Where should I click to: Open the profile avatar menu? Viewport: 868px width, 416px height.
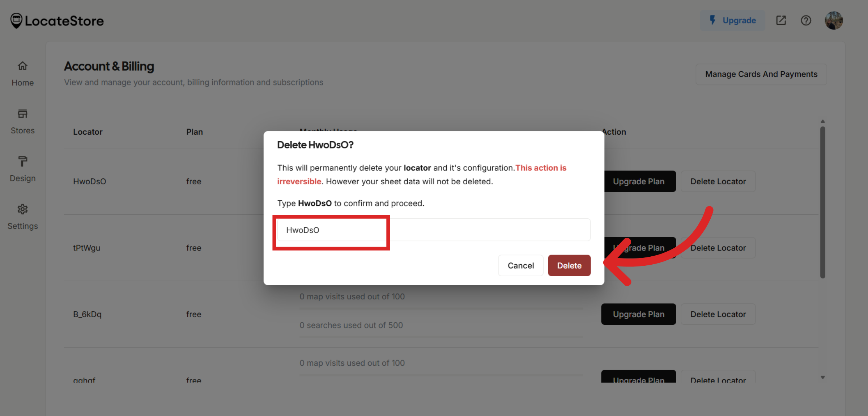834,20
